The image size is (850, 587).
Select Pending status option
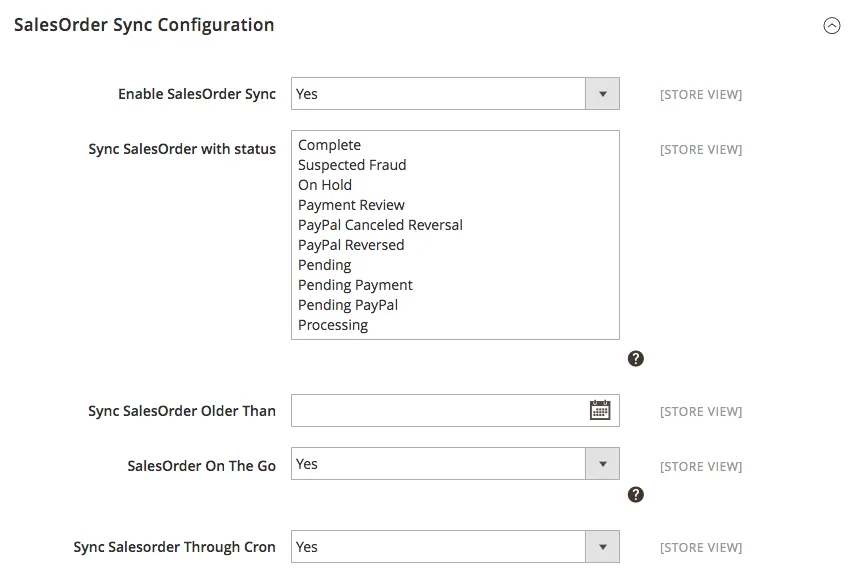[x=325, y=265]
